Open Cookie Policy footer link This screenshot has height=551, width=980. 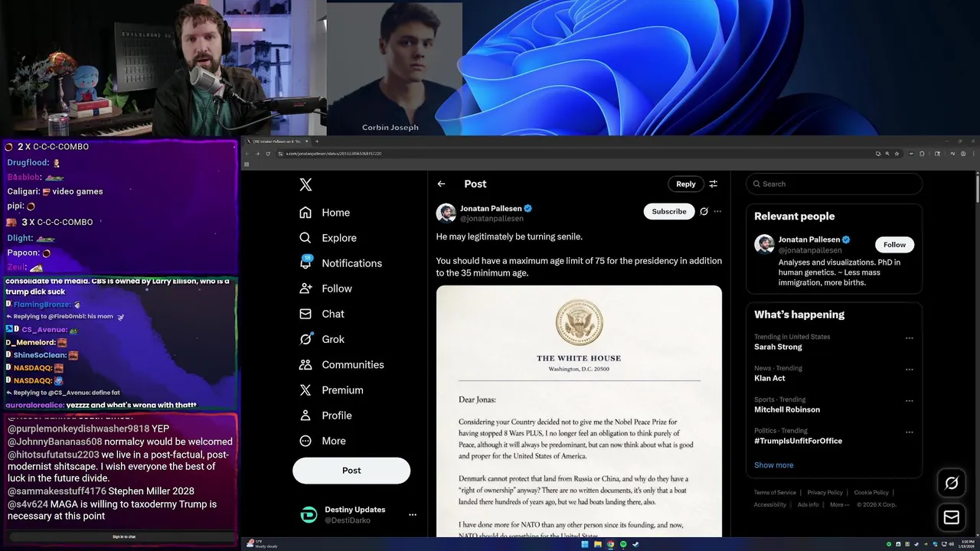pos(871,492)
